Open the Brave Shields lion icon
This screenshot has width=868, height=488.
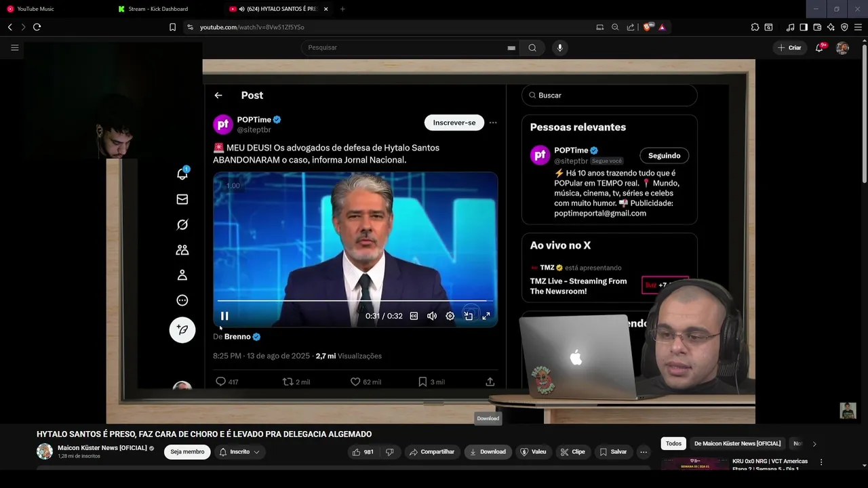(x=648, y=27)
